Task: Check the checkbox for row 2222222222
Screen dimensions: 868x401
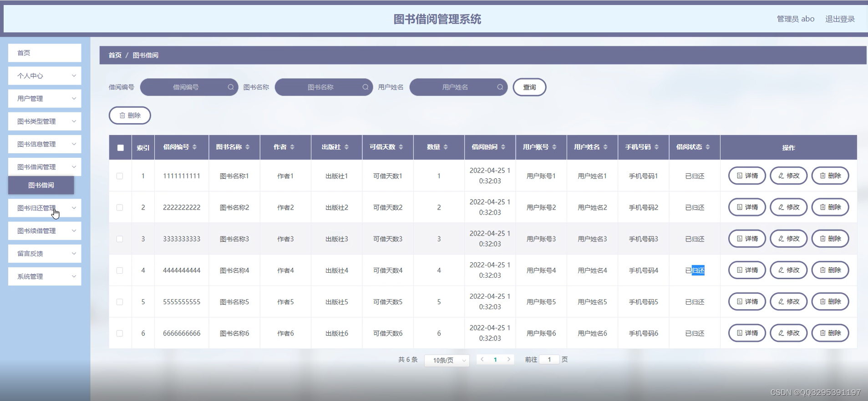Action: tap(120, 207)
